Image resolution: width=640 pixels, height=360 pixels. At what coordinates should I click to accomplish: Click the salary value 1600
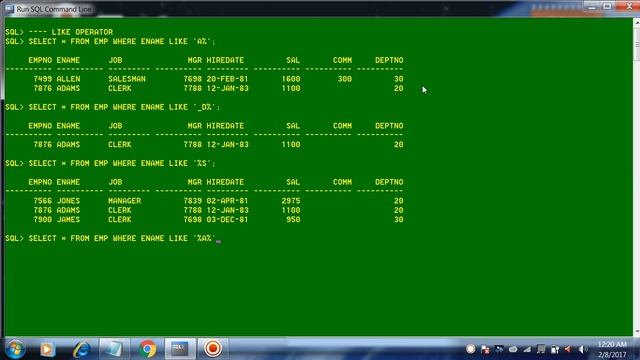(291, 79)
